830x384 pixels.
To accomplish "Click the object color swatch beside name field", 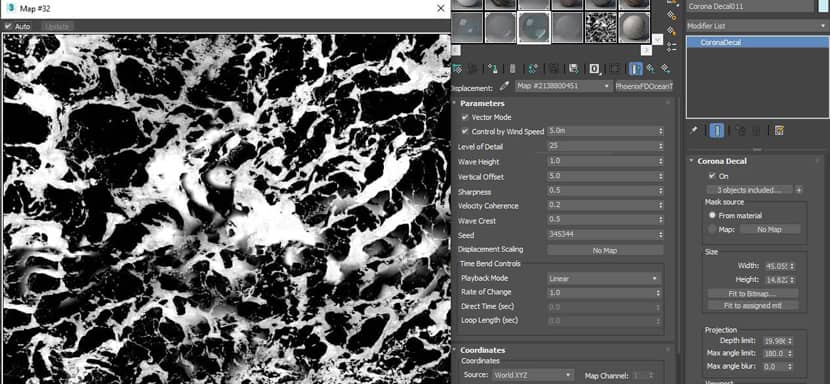I will point(823,6).
